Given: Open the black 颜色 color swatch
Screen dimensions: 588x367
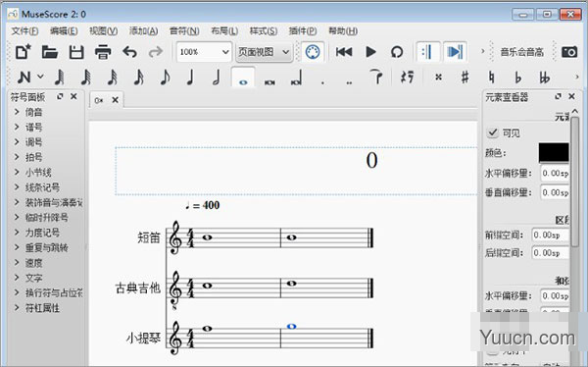Looking at the screenshot, I should pos(554,153).
